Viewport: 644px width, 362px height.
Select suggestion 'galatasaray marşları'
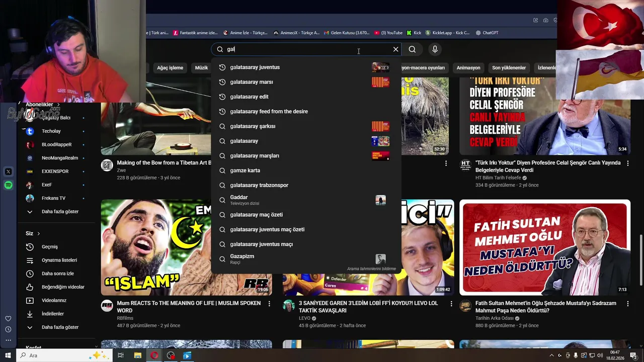(x=306, y=156)
